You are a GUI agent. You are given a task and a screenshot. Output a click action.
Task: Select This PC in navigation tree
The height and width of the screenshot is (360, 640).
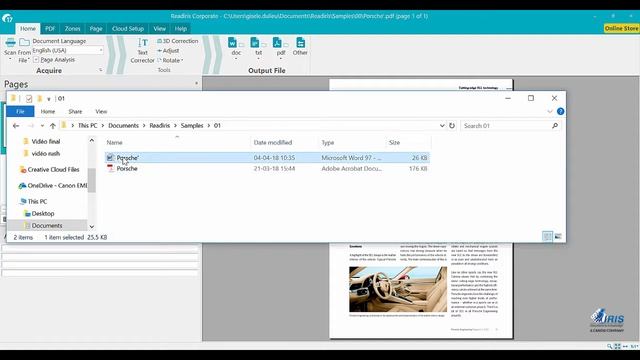33,201
